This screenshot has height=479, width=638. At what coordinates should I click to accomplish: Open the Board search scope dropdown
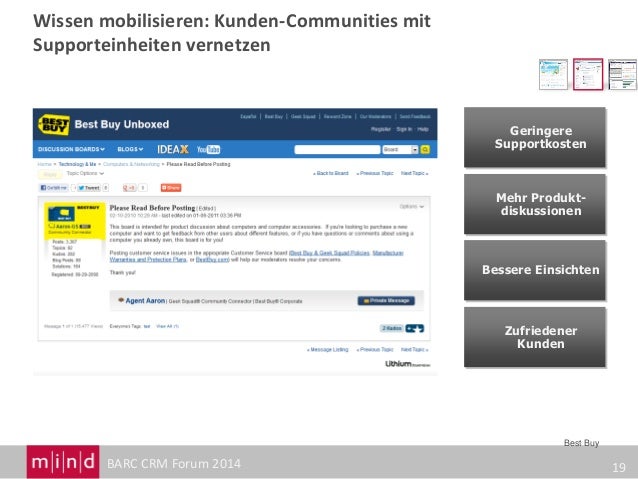(x=400, y=149)
